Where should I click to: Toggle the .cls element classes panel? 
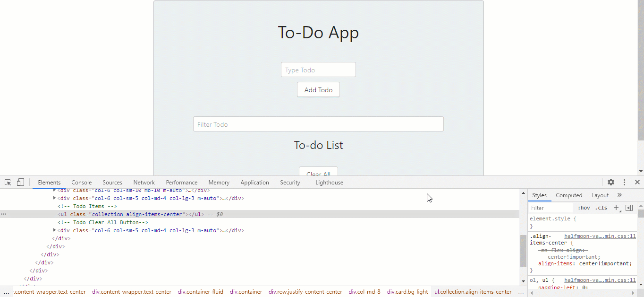[601, 208]
